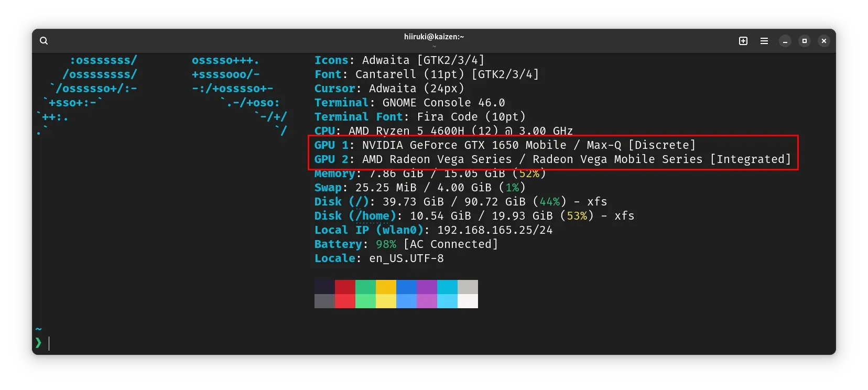
Task: Select the yellow color block in top row
Action: coord(386,287)
